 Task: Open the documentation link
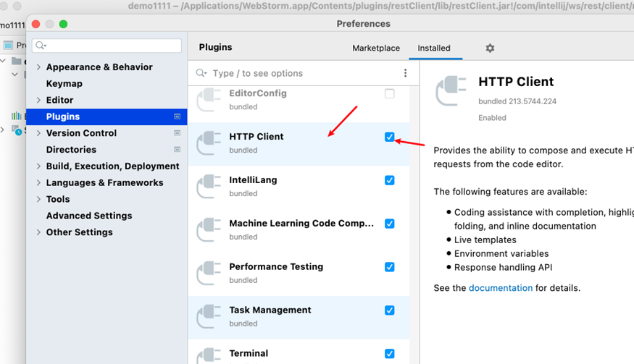point(501,288)
